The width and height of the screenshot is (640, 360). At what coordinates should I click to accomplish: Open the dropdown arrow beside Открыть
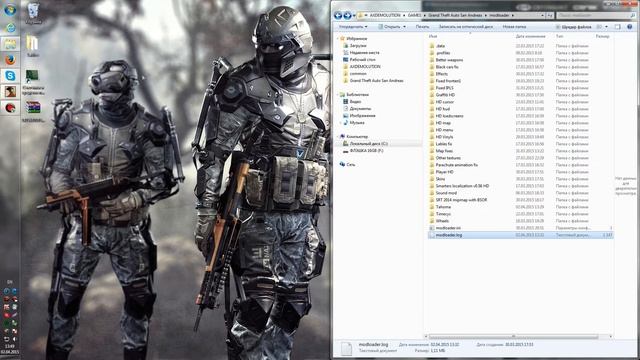click(x=404, y=27)
